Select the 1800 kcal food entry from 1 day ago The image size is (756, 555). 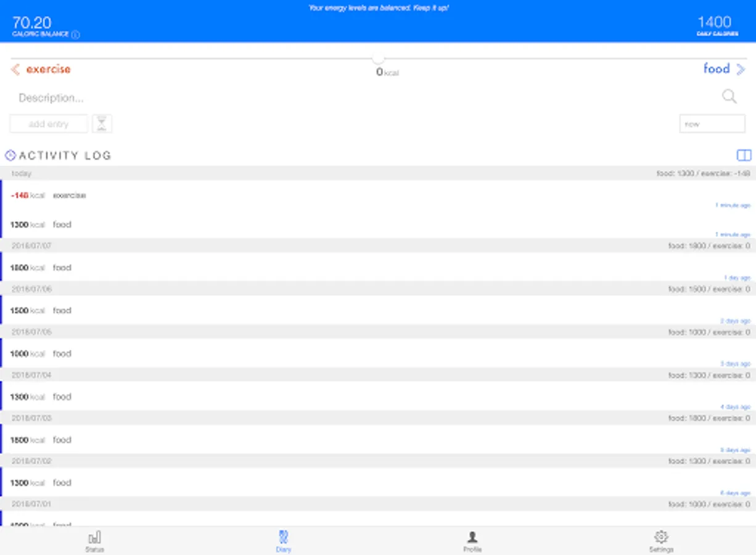coord(378,268)
